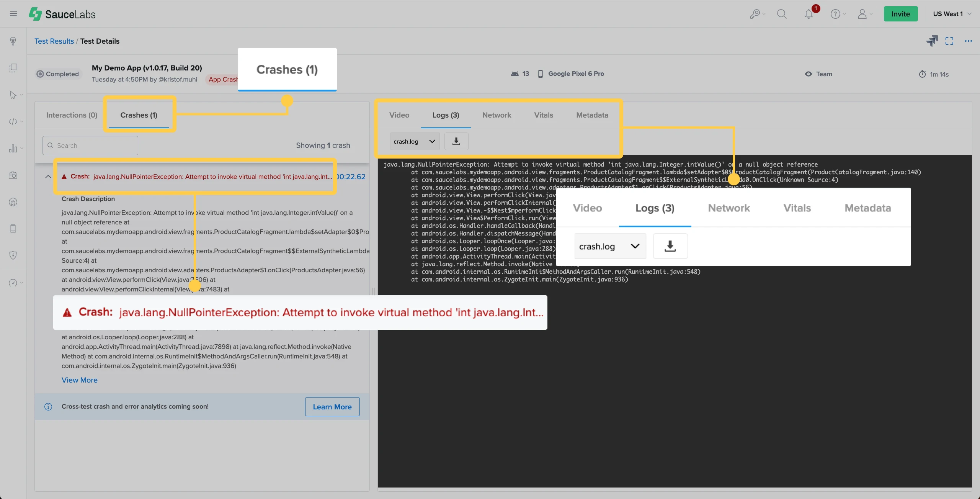Collapse the crash entry using its chevron
This screenshot has width=980, height=499.
click(48, 177)
